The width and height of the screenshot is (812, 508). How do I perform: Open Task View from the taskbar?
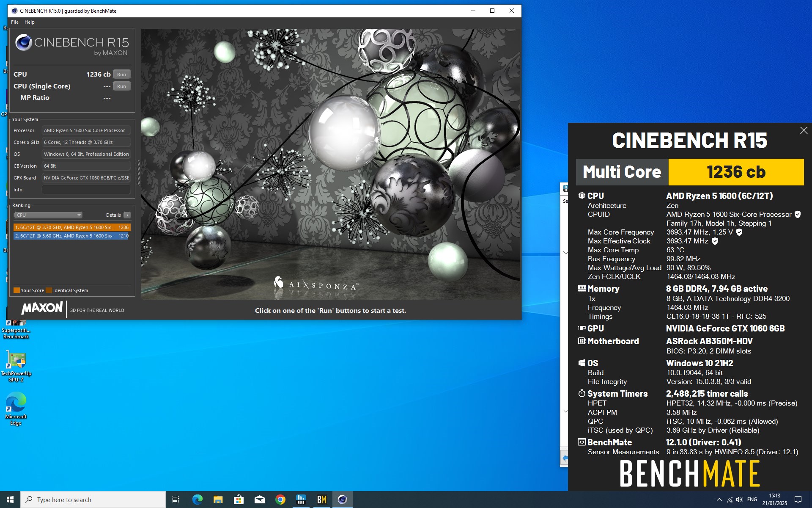tap(176, 500)
